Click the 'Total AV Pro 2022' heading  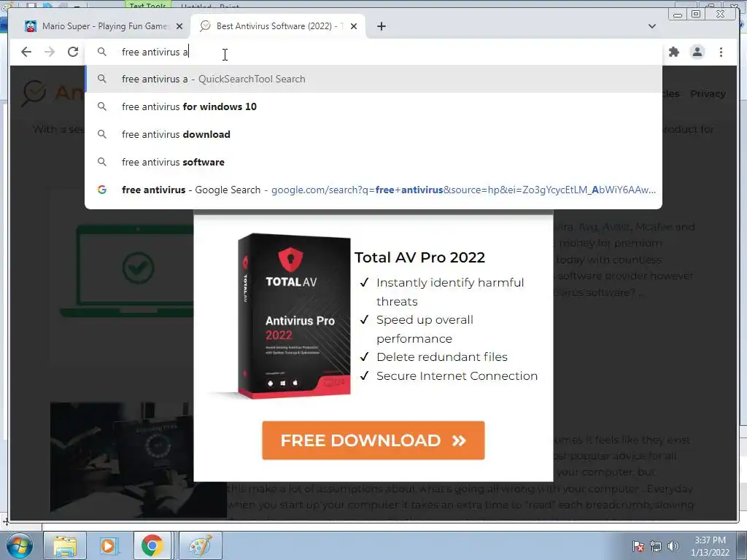pyautogui.click(x=419, y=257)
